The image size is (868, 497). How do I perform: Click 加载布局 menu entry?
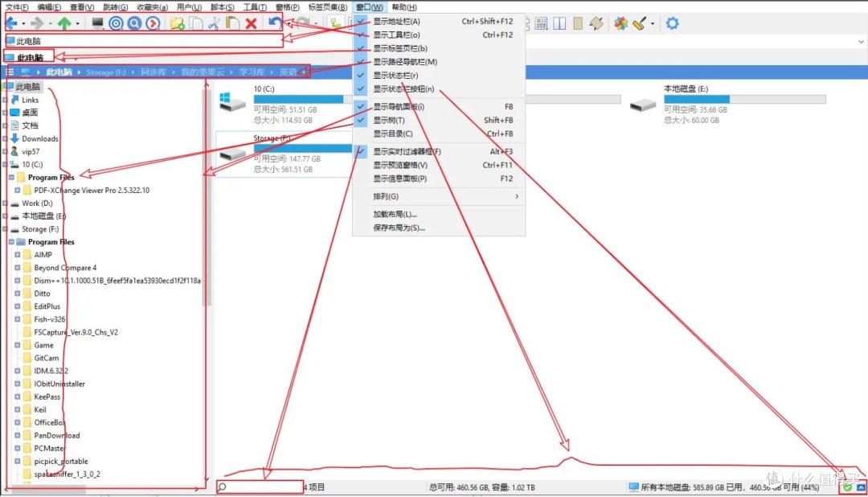click(x=395, y=214)
